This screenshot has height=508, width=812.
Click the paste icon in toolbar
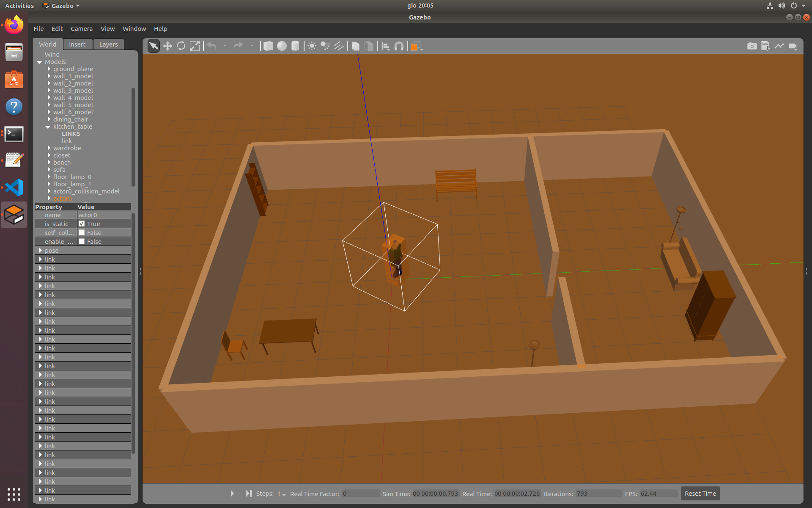coord(369,46)
